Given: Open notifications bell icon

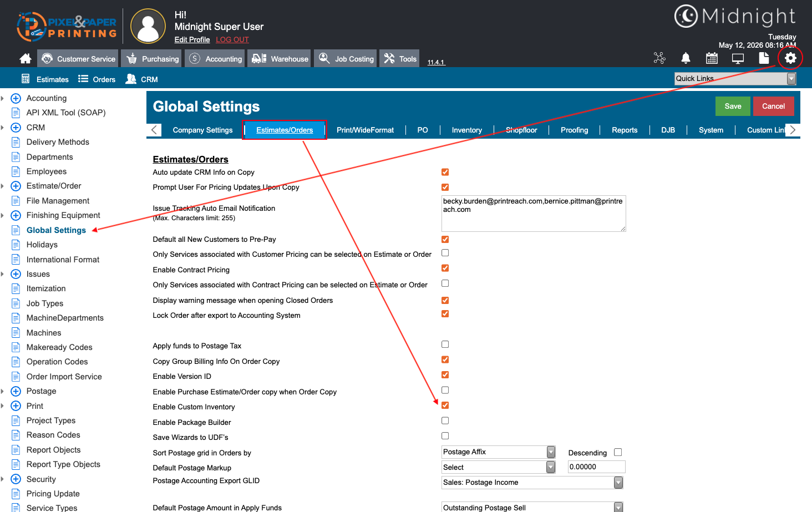Looking at the screenshot, I should click(x=686, y=58).
